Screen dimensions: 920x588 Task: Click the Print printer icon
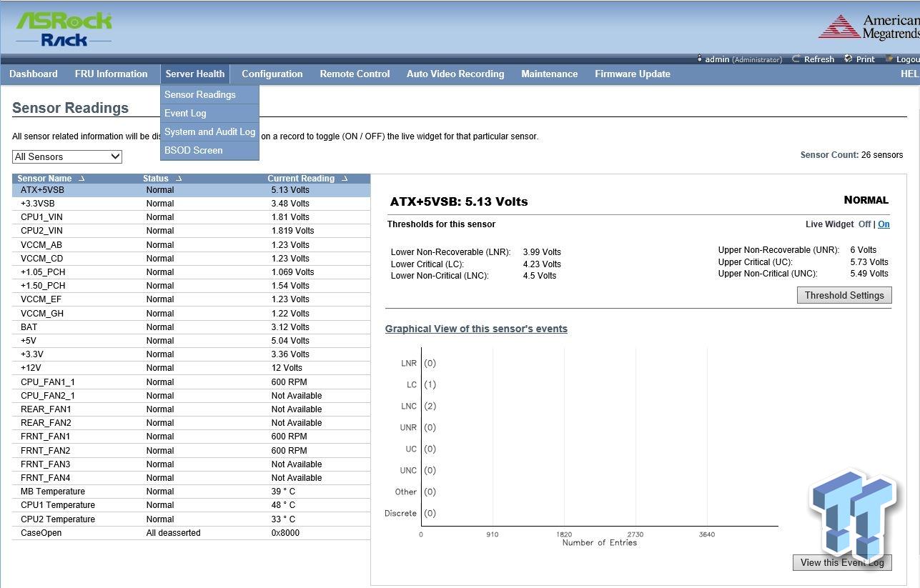click(849, 59)
